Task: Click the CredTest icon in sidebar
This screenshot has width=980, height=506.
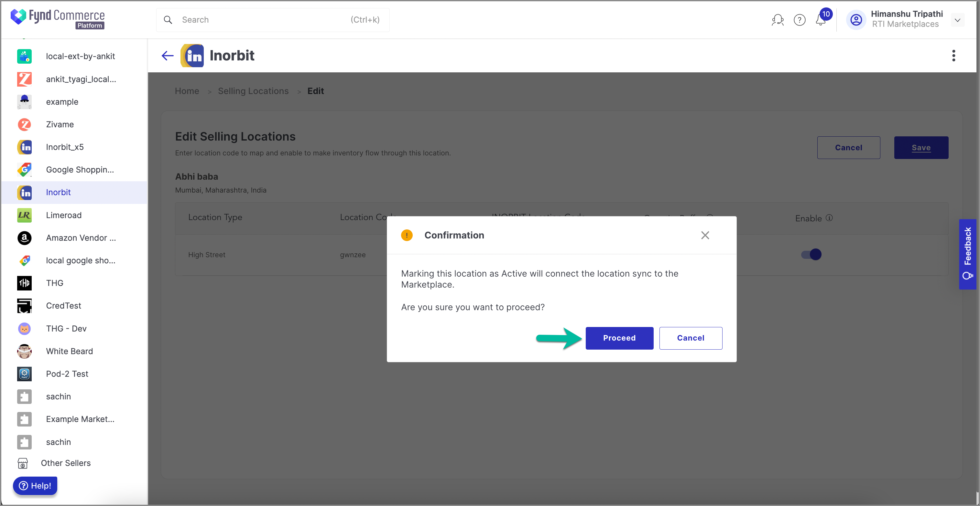Action: [25, 305]
